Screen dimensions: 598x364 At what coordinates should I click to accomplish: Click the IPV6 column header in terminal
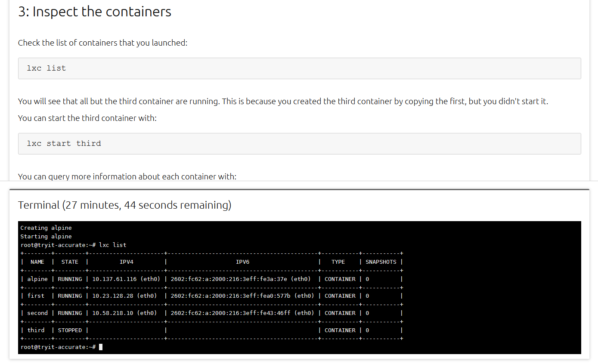(242, 262)
